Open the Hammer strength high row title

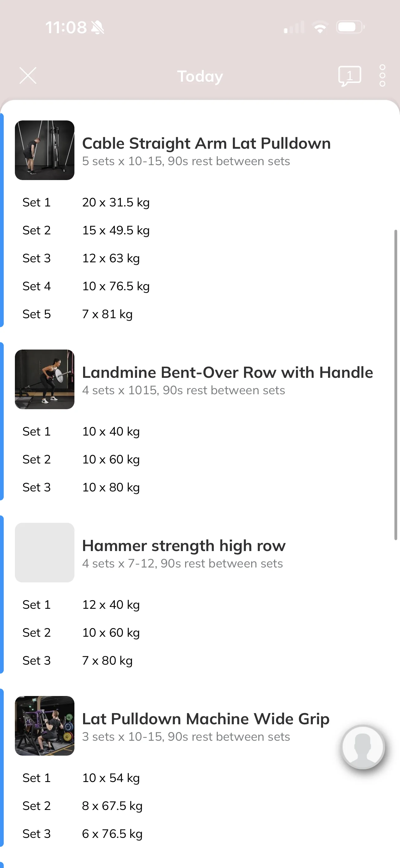click(184, 545)
